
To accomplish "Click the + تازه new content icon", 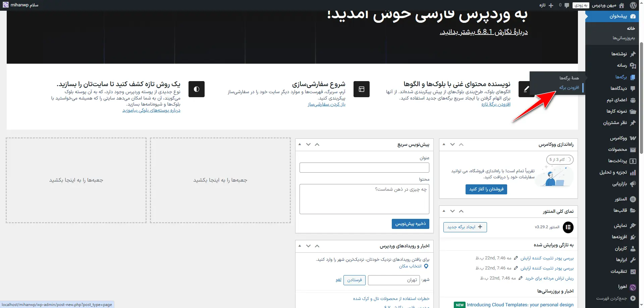I will click(x=551, y=5).
